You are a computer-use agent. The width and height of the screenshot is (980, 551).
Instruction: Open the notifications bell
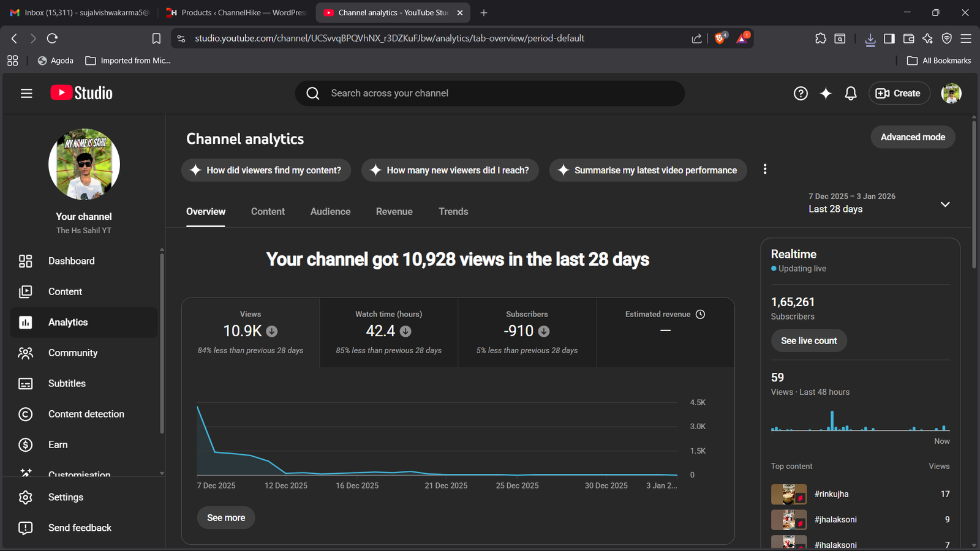click(851, 93)
